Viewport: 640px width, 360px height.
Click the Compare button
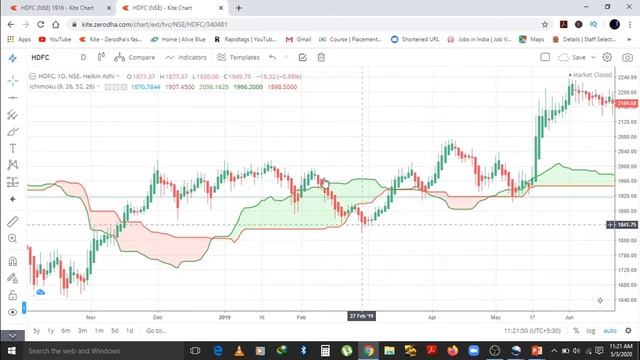pyautogui.click(x=135, y=58)
